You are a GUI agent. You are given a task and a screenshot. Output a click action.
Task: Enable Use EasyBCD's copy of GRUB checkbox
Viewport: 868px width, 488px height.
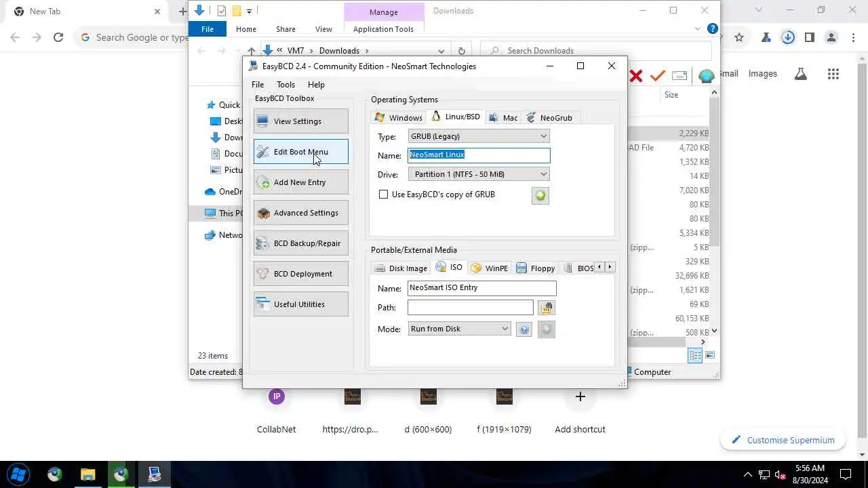coord(383,195)
